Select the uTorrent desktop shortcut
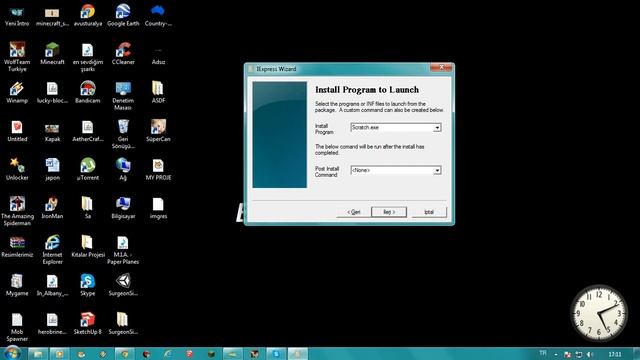Image resolution: width=640 pixels, height=360 pixels. click(87, 169)
